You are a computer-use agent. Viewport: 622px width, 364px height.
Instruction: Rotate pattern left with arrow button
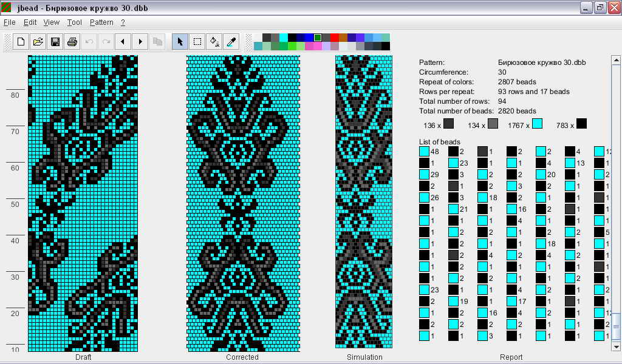coord(123,42)
